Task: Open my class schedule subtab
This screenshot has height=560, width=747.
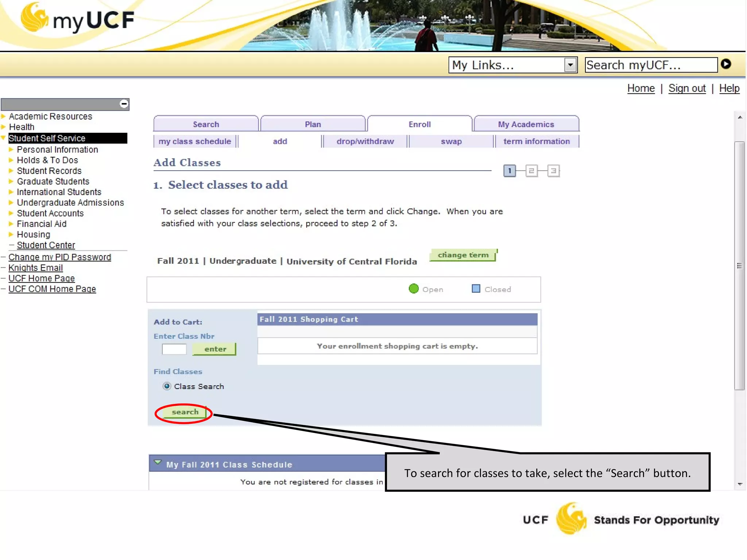Action: [195, 141]
